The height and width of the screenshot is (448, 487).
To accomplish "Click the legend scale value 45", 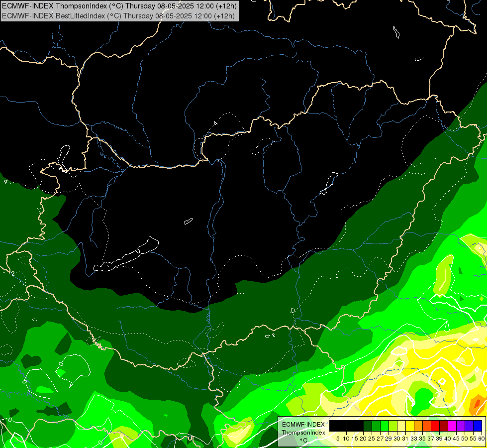I will (x=457, y=439).
